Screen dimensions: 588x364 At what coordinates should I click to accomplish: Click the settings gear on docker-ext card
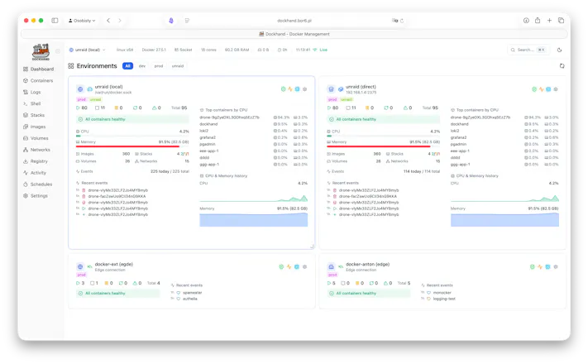point(304,267)
